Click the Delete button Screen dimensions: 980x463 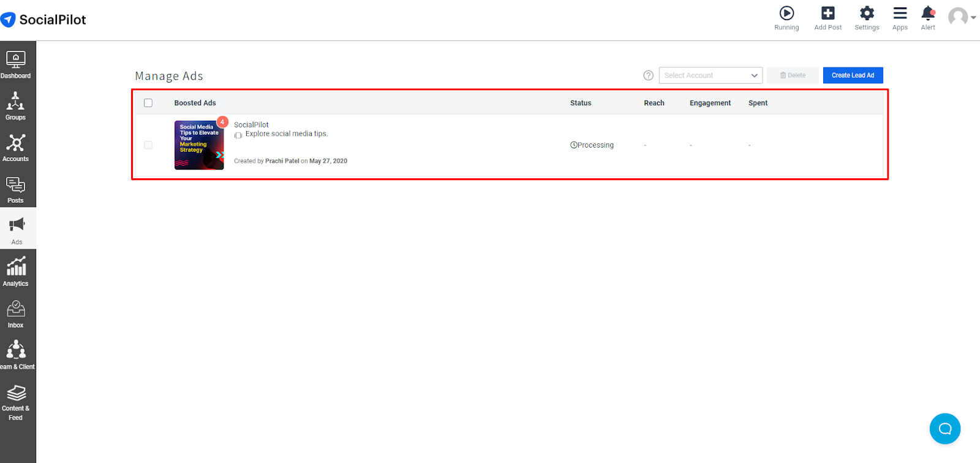793,75
